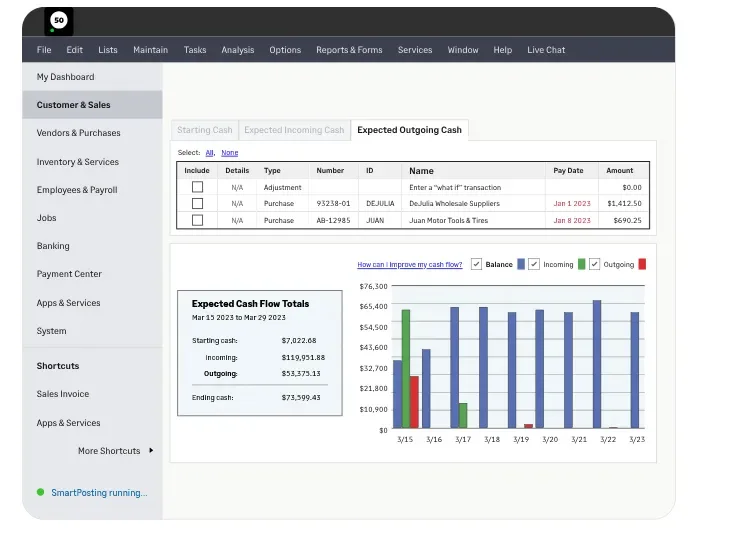Click the Select None link
This screenshot has width=739, height=539.
(230, 153)
